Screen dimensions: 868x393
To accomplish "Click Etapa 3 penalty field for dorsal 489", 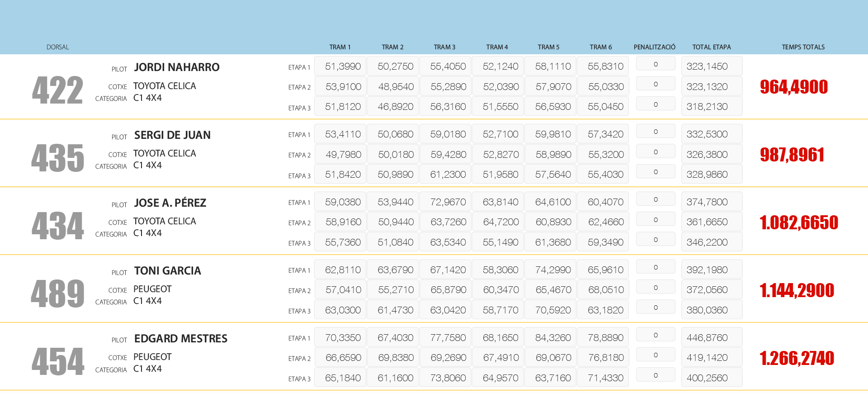I will point(656,308).
